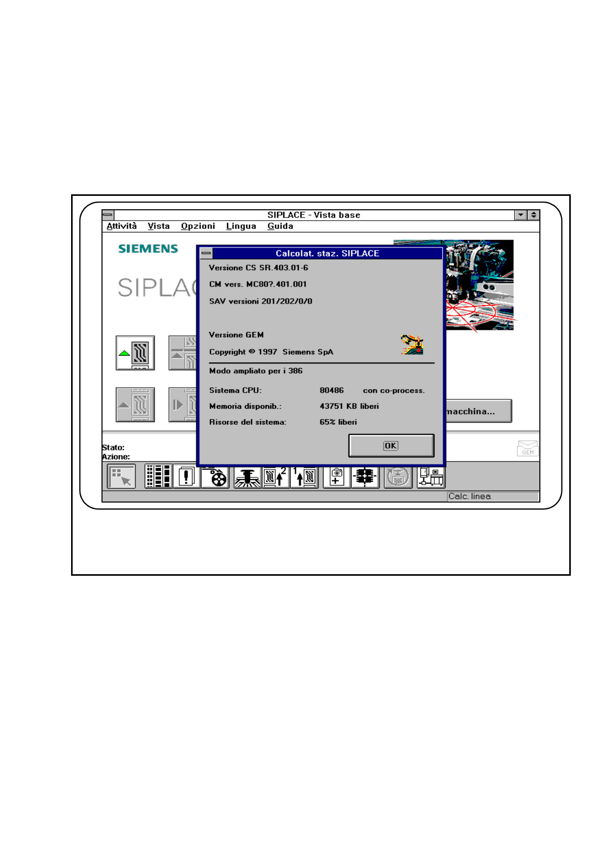The width and height of the screenshot is (612, 868).
Task: Click the conveyor arrow 1 toolbar icon
Action: click(304, 476)
